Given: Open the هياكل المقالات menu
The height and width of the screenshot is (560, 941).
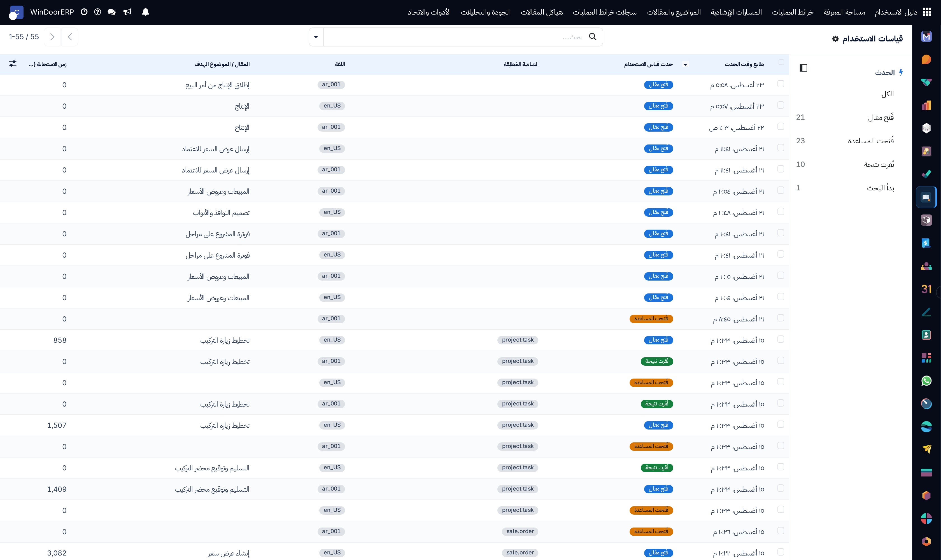Looking at the screenshot, I should click(x=542, y=12).
